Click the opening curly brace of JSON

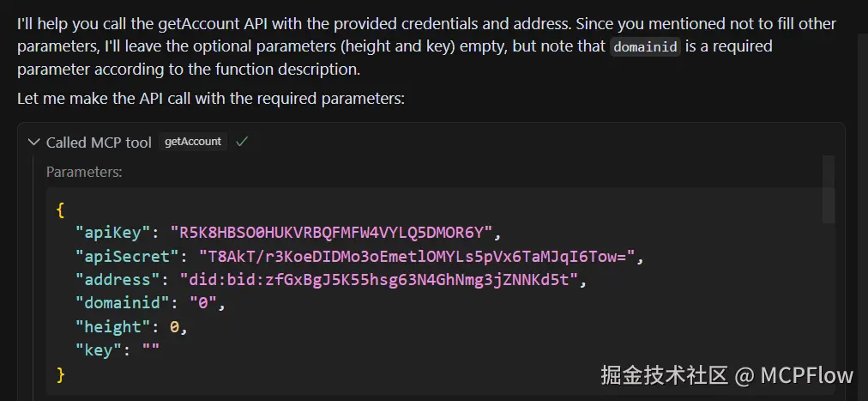(x=60, y=210)
